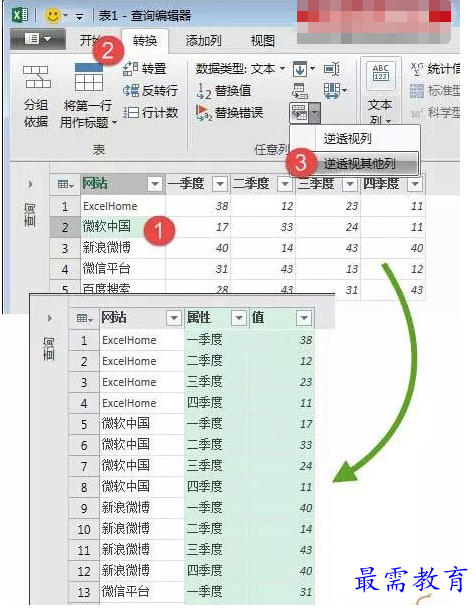Viewport: 476px width, 611px height.
Task: Select the 微信平台 cell in upper table
Action: pyautogui.click(x=123, y=269)
